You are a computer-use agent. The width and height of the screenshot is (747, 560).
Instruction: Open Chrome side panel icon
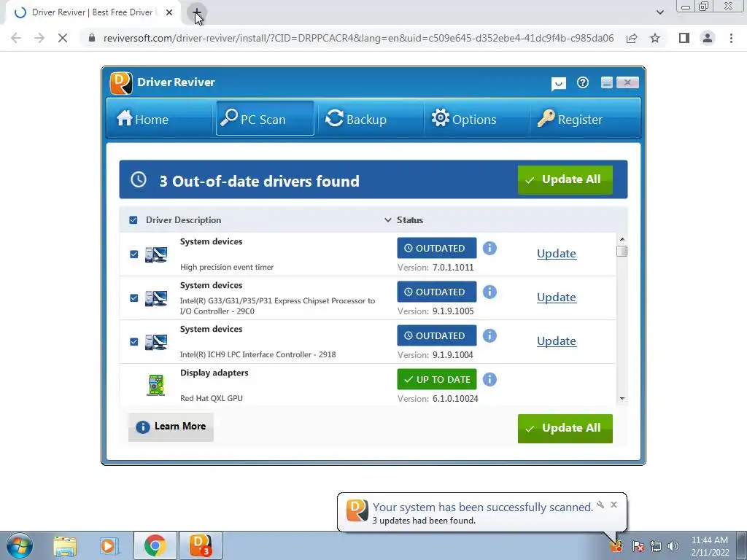point(684,38)
